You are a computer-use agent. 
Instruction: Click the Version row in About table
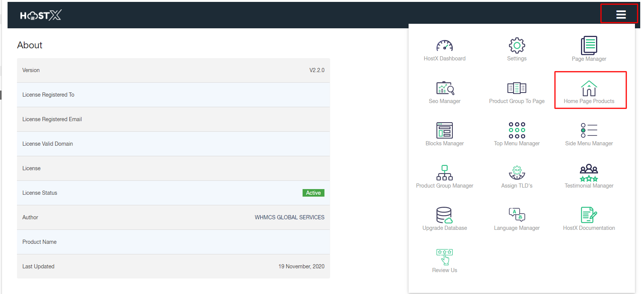173,70
